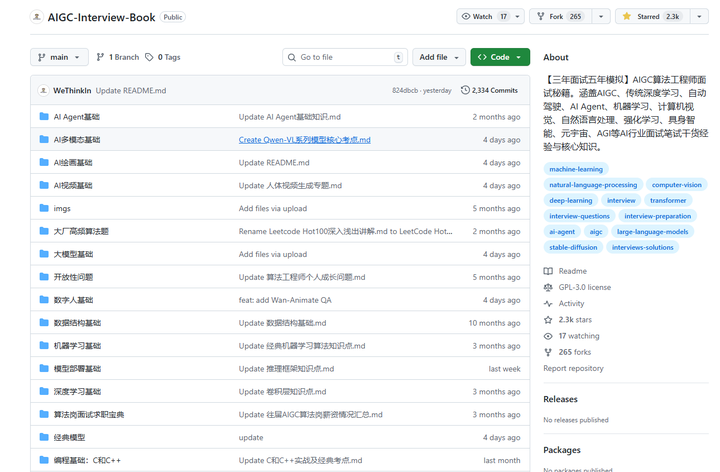Click the eye icon beside 17 watching

click(548, 336)
